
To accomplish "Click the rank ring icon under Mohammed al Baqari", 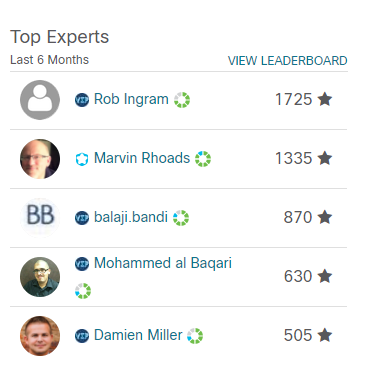I will coord(83,291).
